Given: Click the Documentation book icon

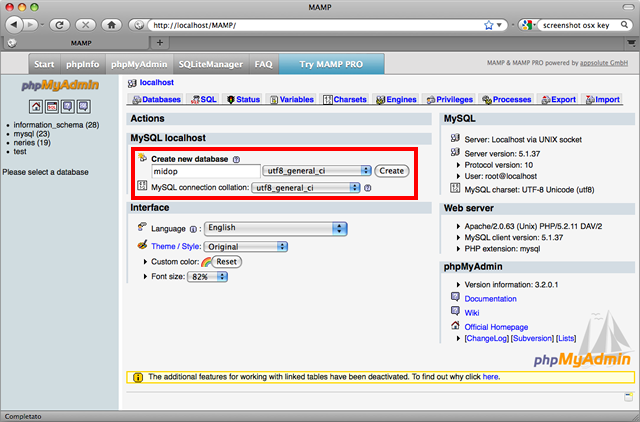Looking at the screenshot, I should [455, 297].
